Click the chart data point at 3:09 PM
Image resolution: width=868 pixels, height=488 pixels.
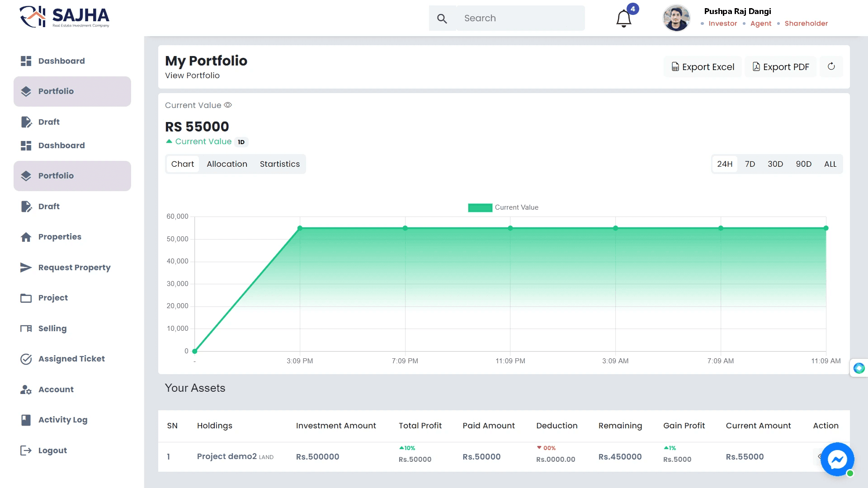[300, 228]
